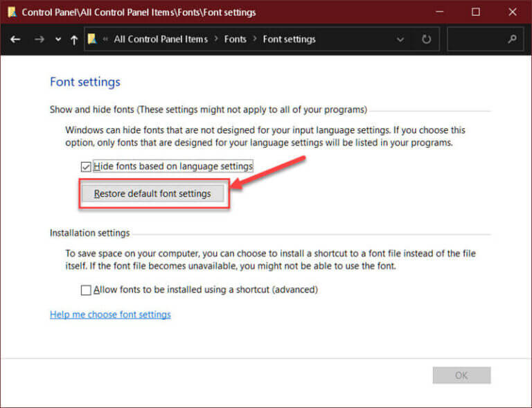Image resolution: width=532 pixels, height=408 pixels.
Task: Go up one folder level
Action: [x=74, y=39]
